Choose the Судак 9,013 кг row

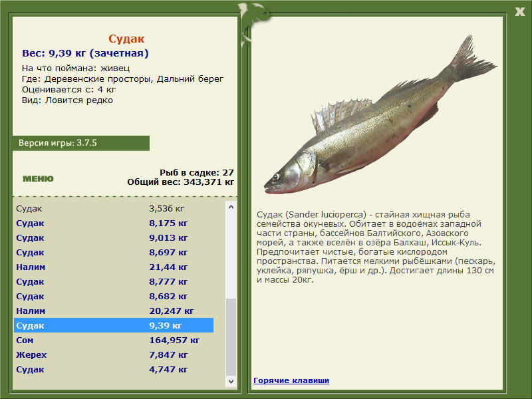tap(113, 238)
